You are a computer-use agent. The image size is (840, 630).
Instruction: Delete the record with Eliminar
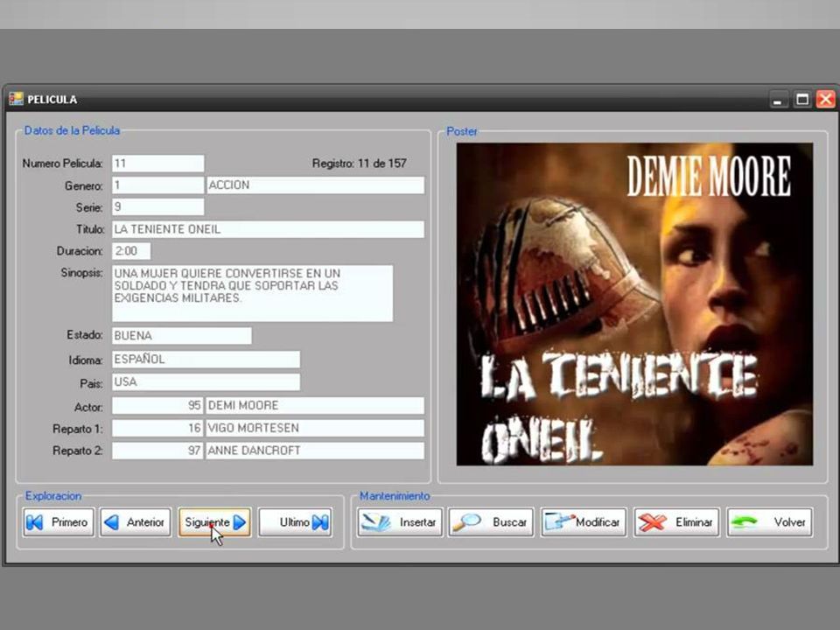click(676, 522)
